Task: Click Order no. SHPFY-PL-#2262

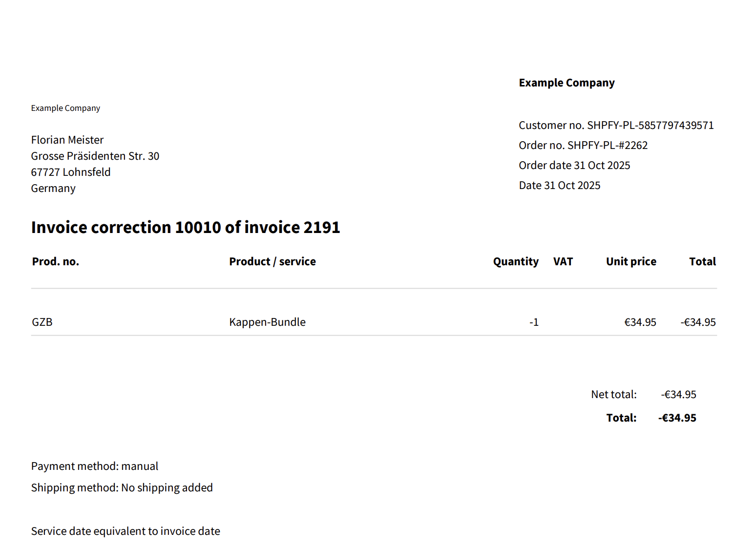Action: 583,146
